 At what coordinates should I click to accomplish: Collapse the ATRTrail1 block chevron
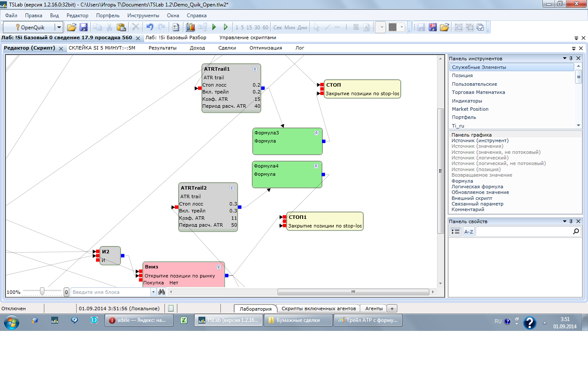(x=255, y=69)
